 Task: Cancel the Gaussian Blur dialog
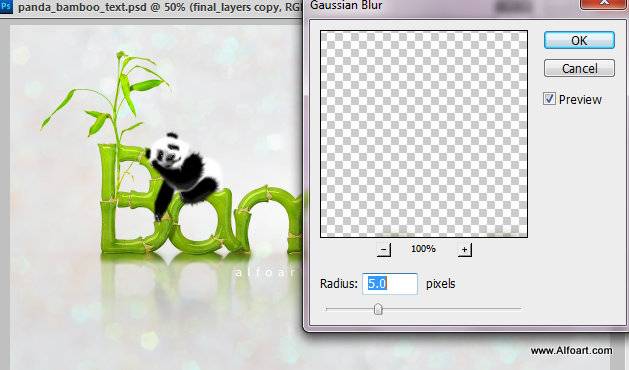pyautogui.click(x=579, y=68)
